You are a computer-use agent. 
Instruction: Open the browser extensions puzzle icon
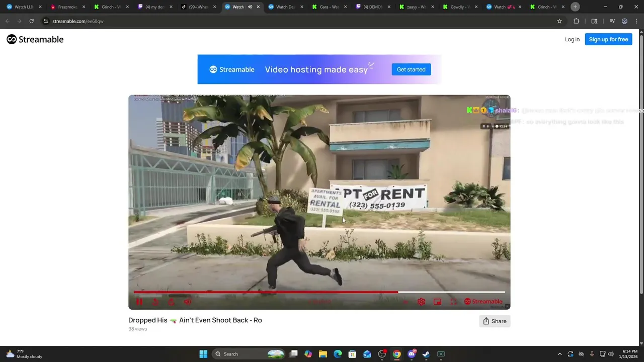pos(577,21)
